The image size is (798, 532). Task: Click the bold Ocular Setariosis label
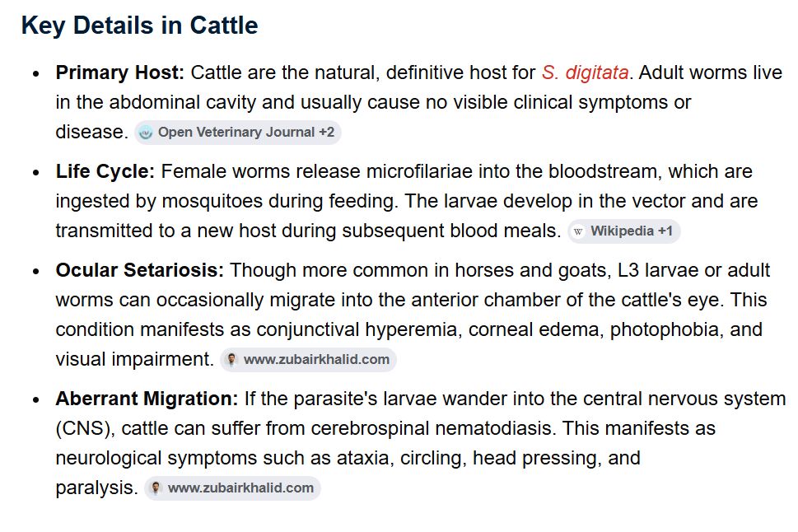pos(140,270)
